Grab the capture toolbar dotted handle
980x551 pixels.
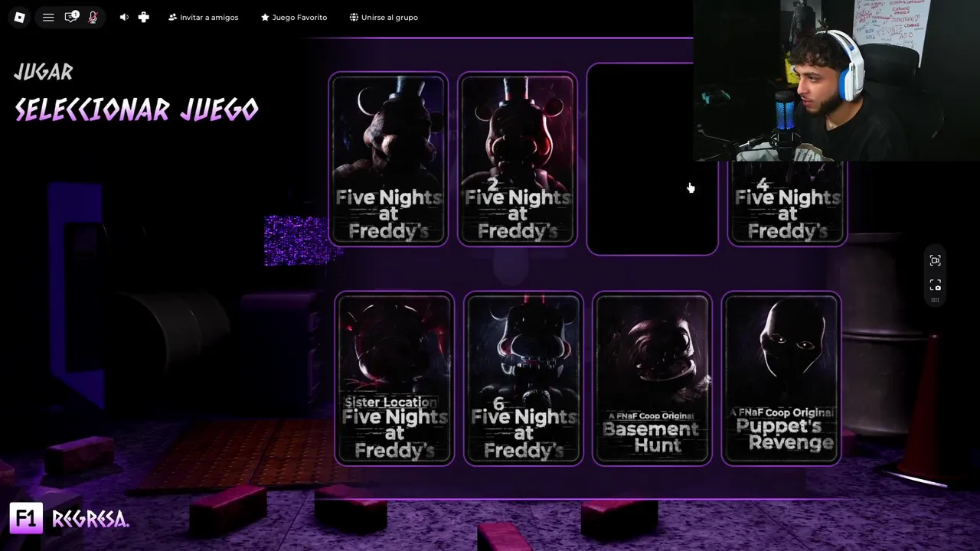coord(935,300)
